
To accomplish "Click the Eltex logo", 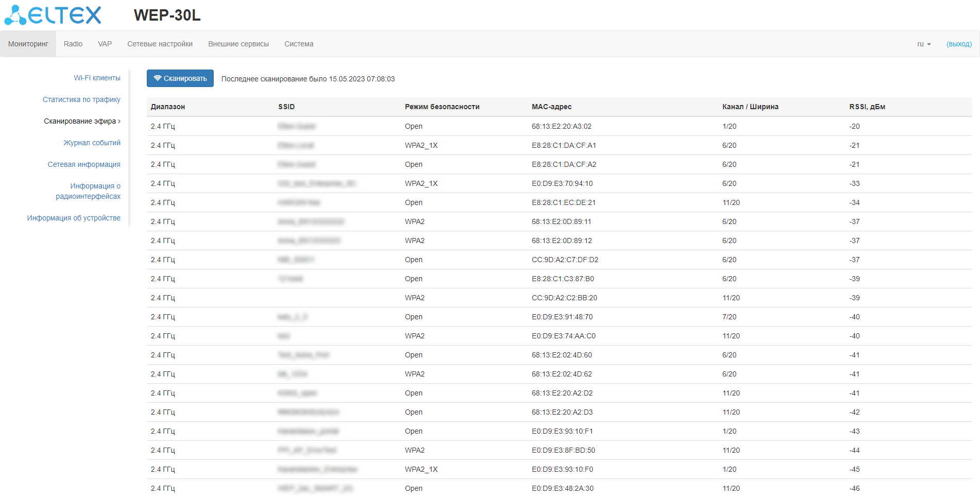I will tap(53, 15).
